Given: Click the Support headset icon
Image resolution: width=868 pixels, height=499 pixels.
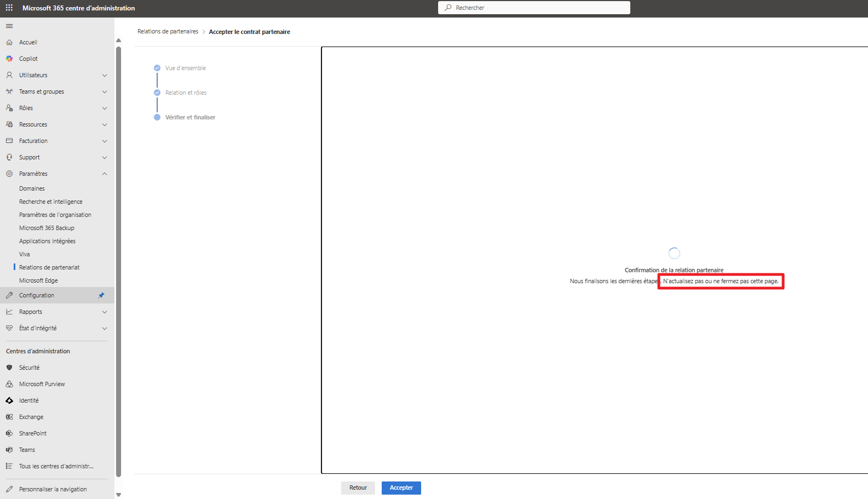Looking at the screenshot, I should 9,157.
